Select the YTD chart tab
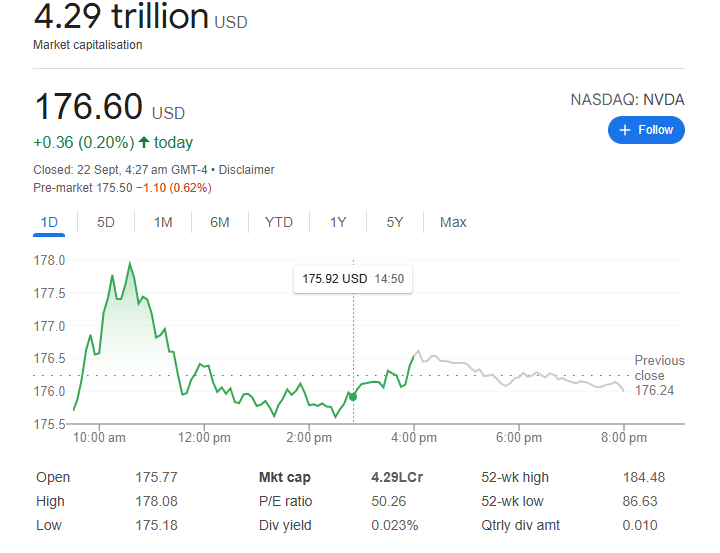720x553 pixels. tap(279, 222)
